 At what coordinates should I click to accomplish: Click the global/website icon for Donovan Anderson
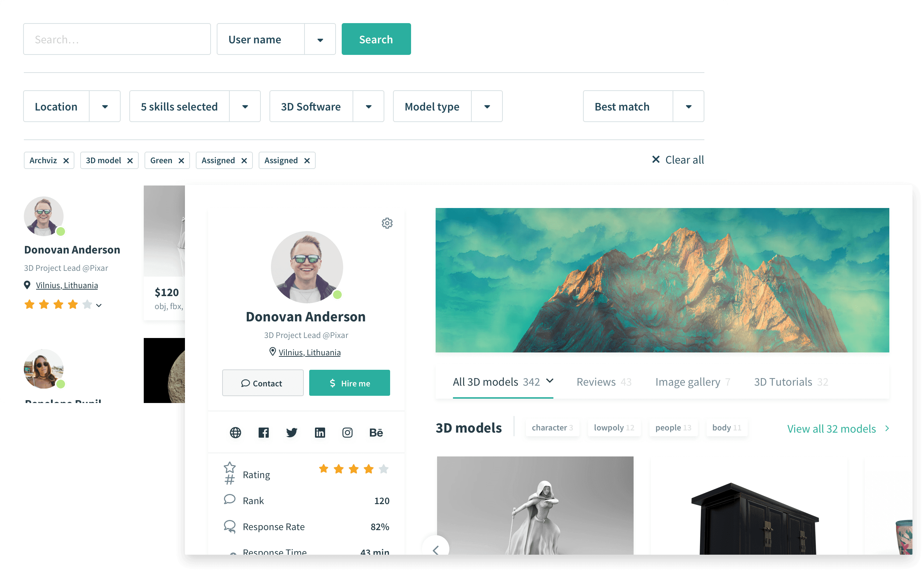236,432
